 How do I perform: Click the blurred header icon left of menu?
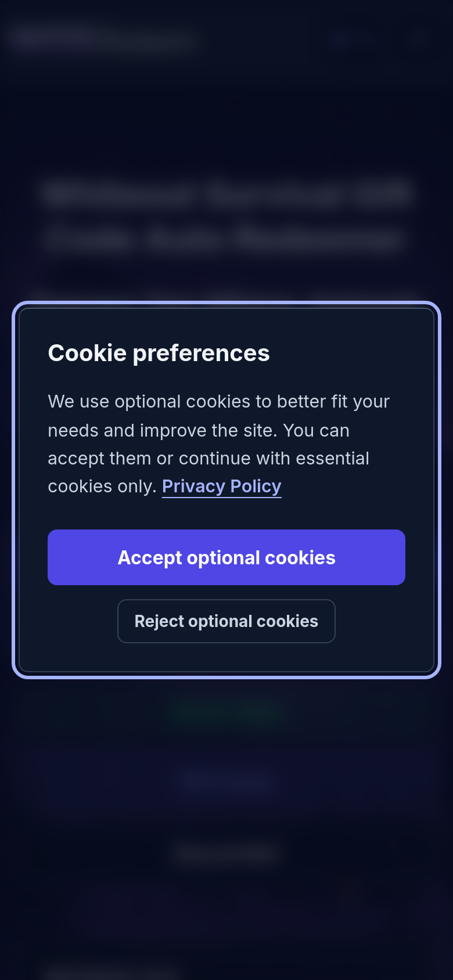click(x=343, y=39)
